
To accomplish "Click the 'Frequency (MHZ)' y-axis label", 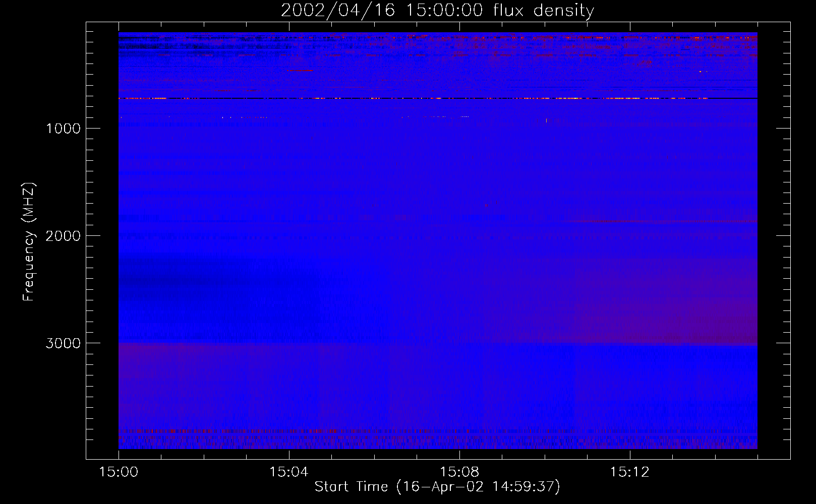I will pos(29,242).
